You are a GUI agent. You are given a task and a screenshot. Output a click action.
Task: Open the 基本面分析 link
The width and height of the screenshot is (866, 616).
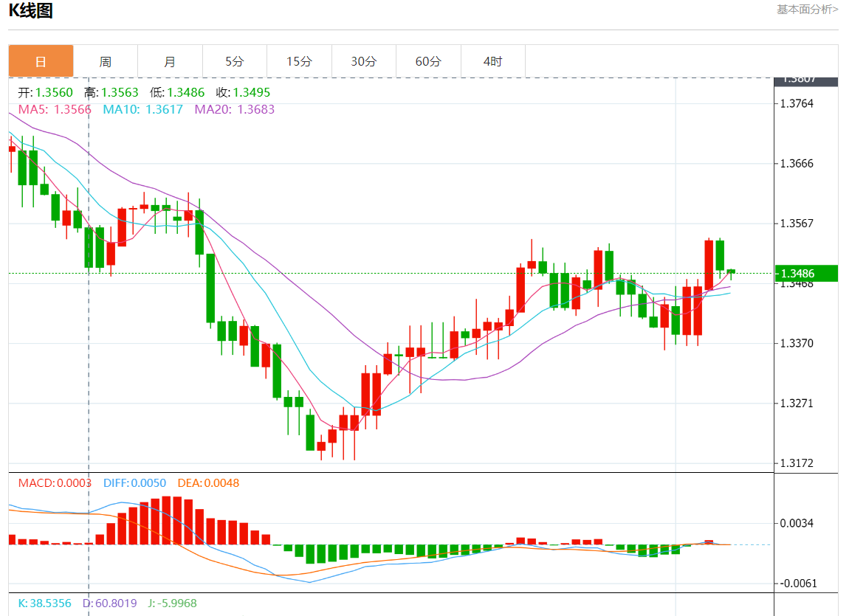(x=807, y=10)
